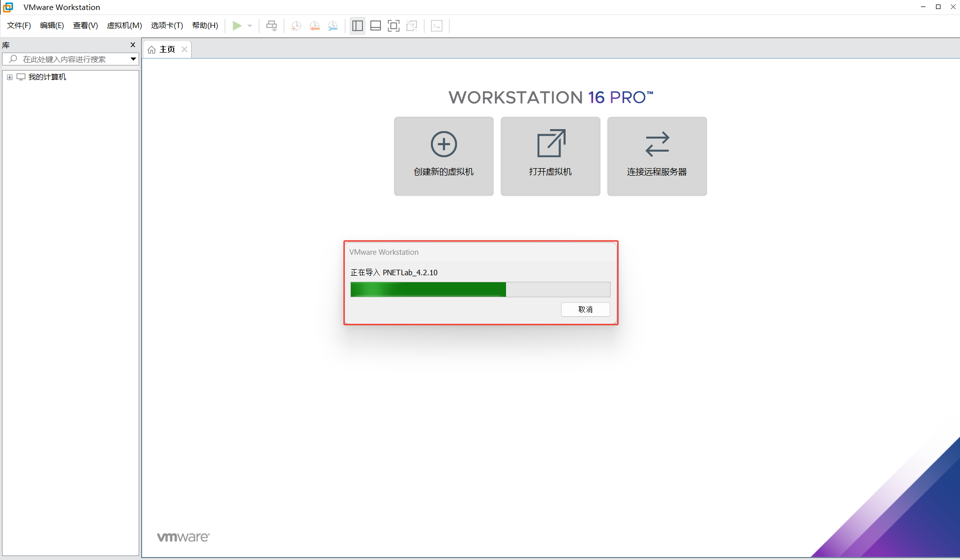
Task: Click the Unity mode toolbar icon
Action: click(412, 26)
